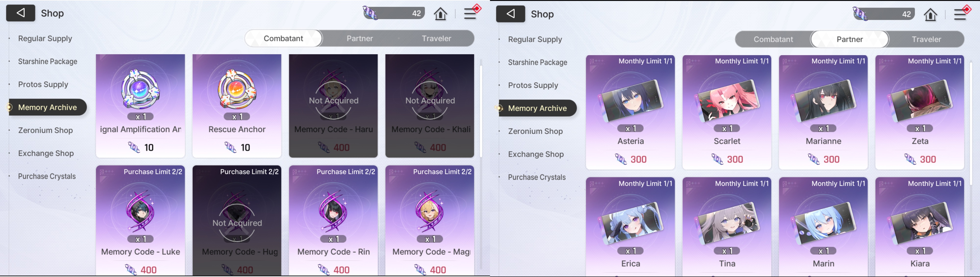Click the back arrow in left shop
This screenshot has width=980, height=277.
tap(21, 13)
